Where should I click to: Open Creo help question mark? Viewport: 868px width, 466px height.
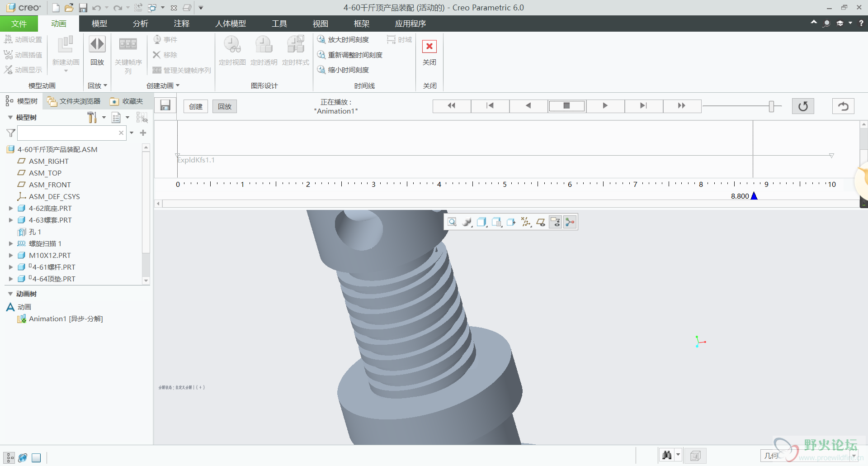[861, 23]
